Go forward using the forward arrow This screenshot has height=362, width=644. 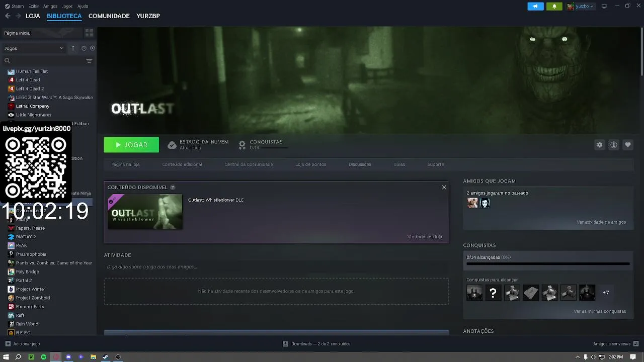19,16
